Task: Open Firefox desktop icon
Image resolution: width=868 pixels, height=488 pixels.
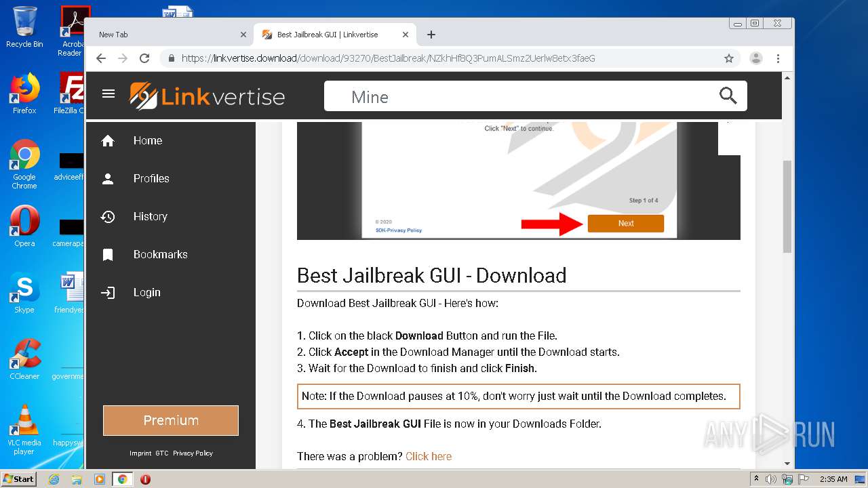Action: [x=24, y=94]
